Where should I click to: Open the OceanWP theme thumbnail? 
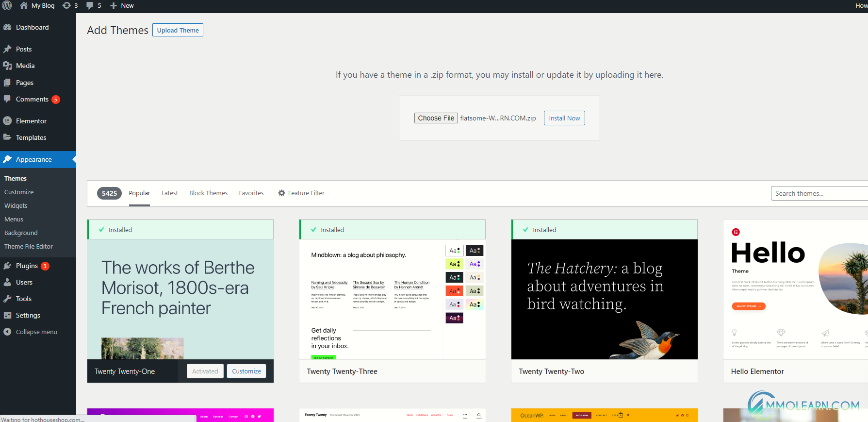[605, 415]
